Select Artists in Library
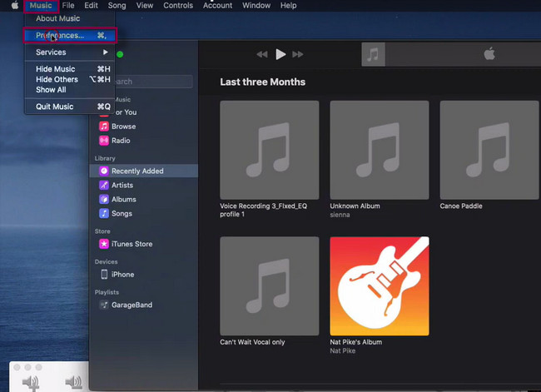This screenshot has width=541, height=392. [143, 185]
